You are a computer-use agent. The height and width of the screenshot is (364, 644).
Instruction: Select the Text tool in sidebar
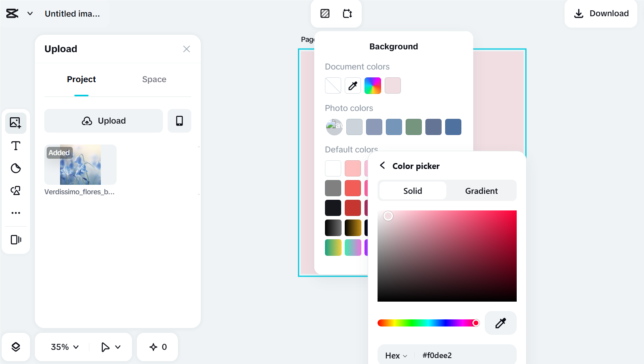[x=15, y=146]
